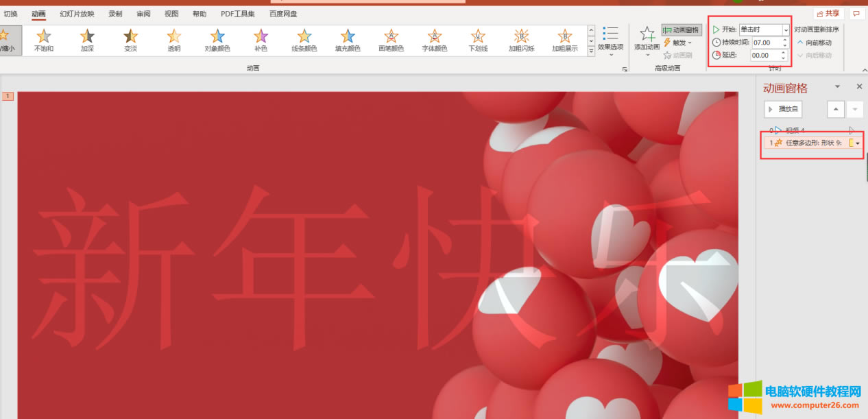Open the PDF工具集 tab
Image resolution: width=868 pixels, height=419 pixels.
(x=237, y=14)
